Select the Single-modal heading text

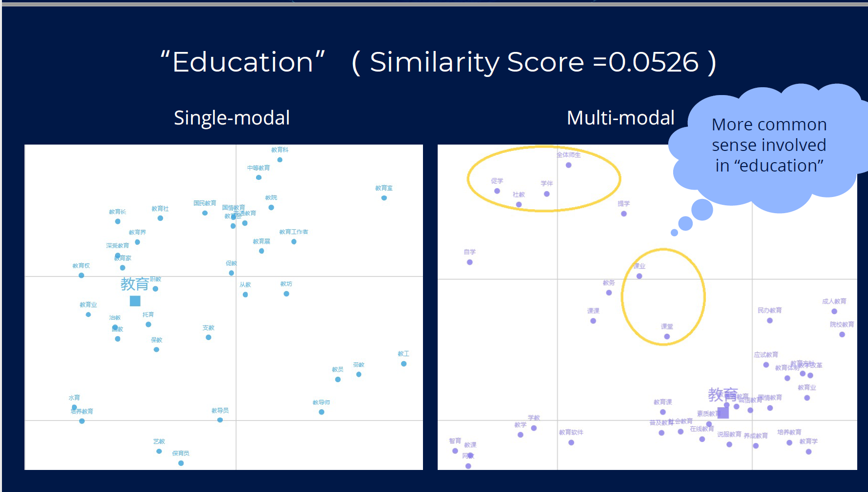coord(232,118)
